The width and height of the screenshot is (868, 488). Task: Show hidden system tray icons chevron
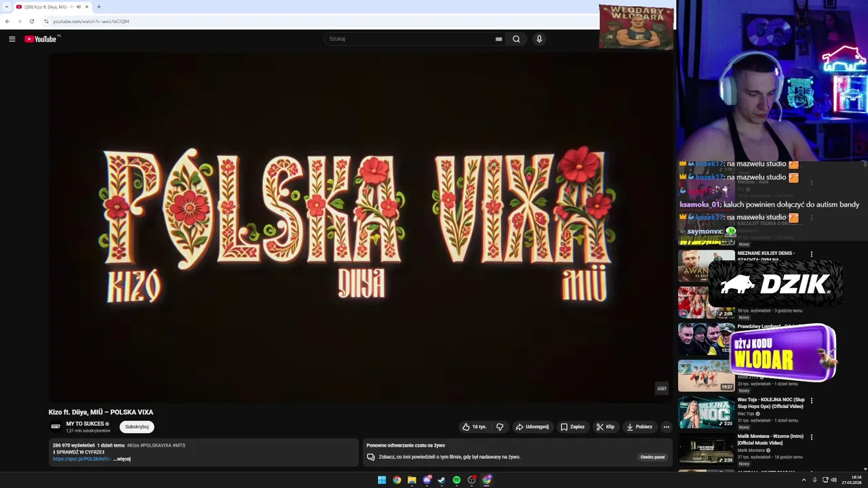click(804, 480)
